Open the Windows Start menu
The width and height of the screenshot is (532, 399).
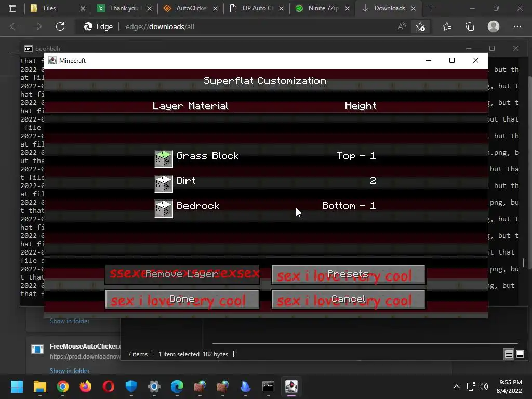point(17,387)
